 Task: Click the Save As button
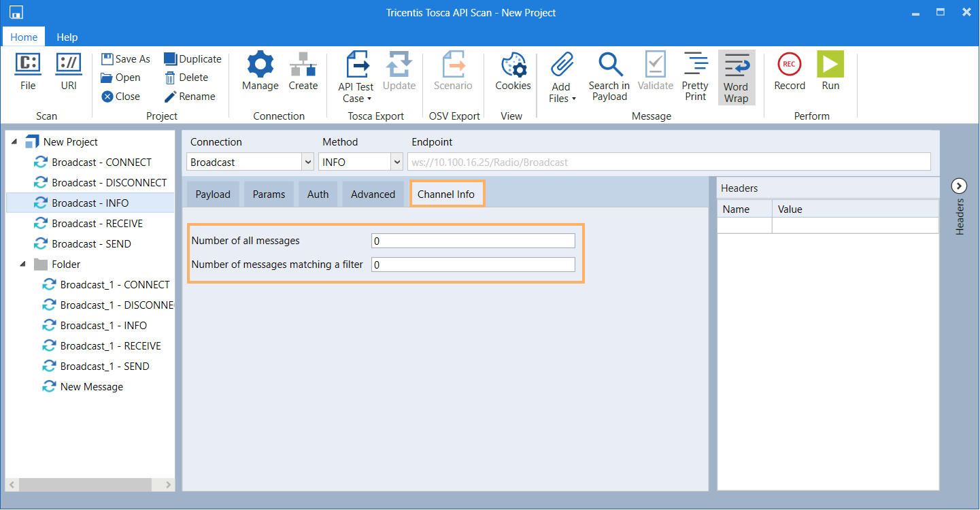tap(126, 59)
